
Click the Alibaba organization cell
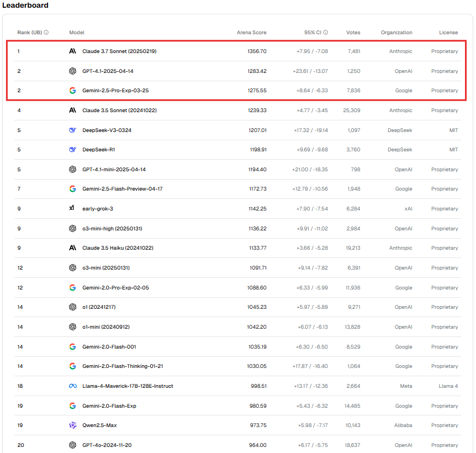tap(403, 425)
